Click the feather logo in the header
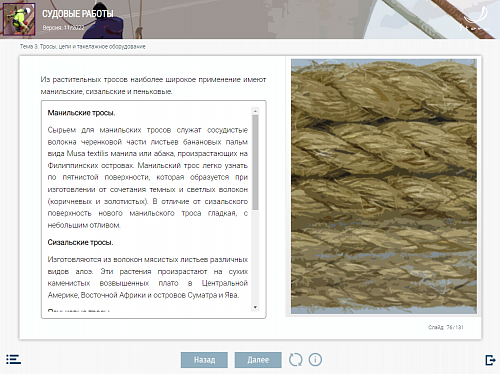The width and height of the screenshot is (500, 374). coord(474,19)
